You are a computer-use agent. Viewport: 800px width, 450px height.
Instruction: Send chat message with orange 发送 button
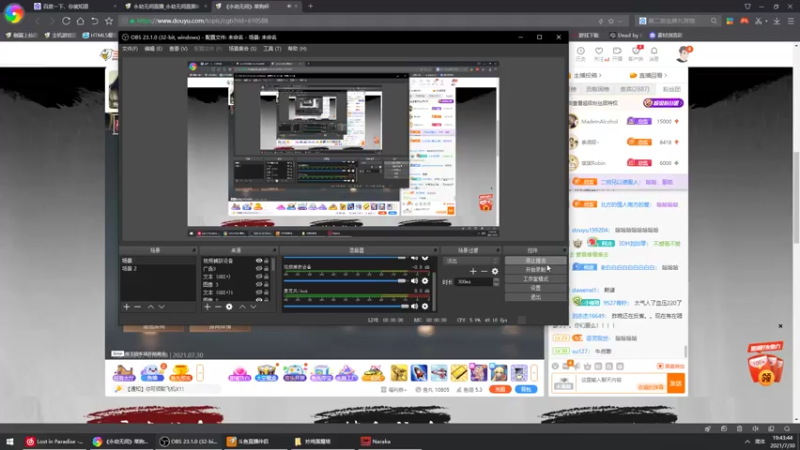point(676,383)
